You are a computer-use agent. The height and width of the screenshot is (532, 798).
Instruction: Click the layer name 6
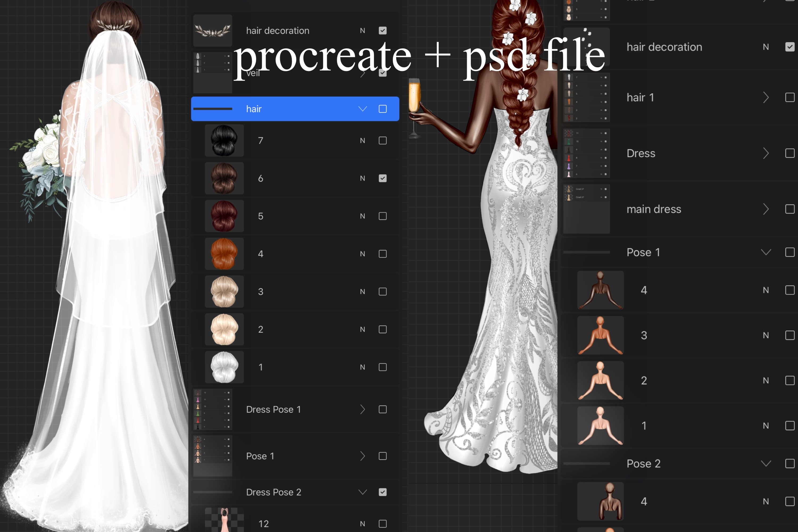pos(261,178)
